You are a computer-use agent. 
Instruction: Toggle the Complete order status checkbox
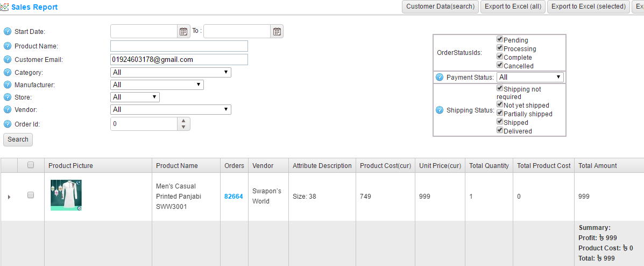point(500,57)
